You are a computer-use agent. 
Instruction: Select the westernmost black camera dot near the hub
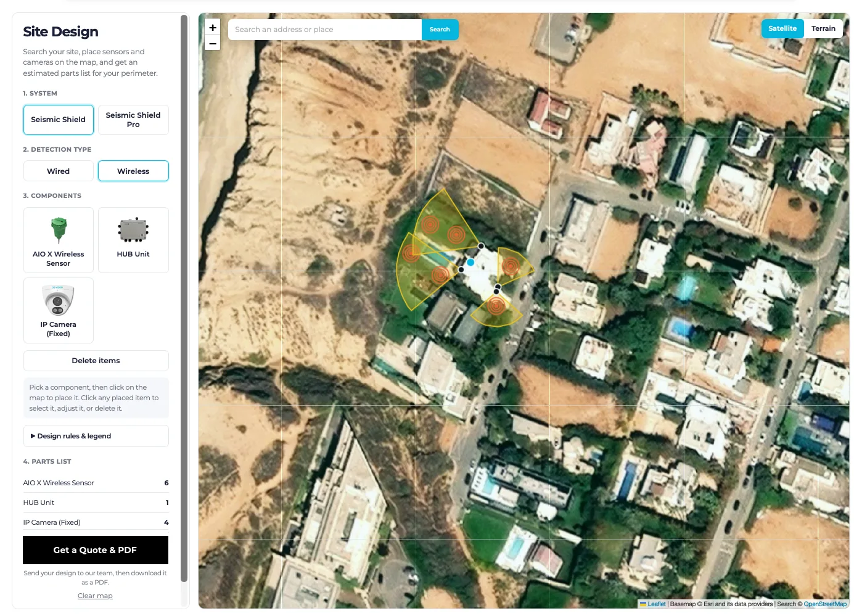click(x=461, y=269)
